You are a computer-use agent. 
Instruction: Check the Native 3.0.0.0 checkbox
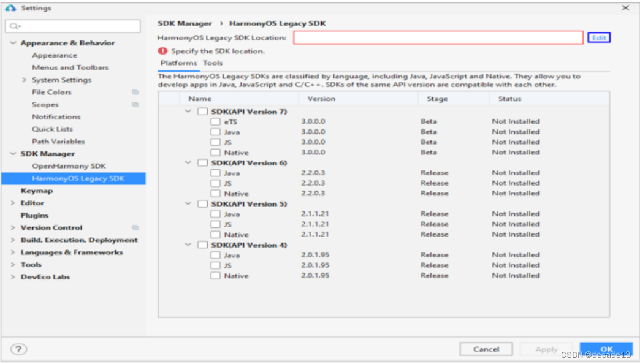coord(216,152)
